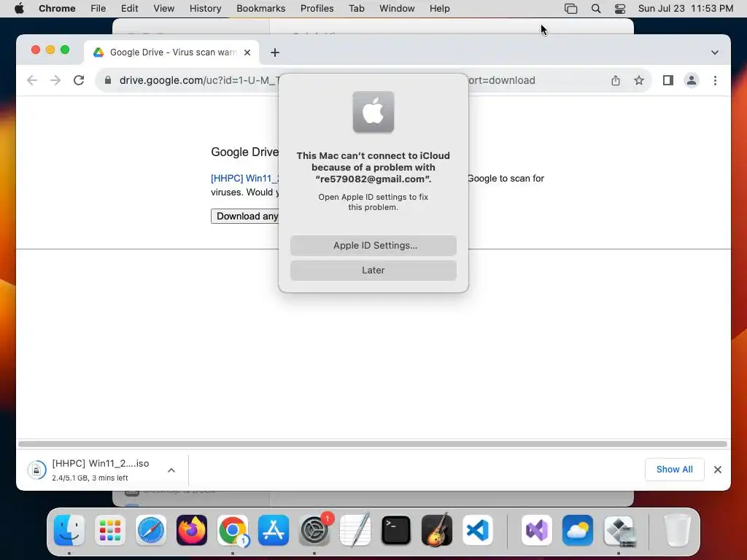
Task: Open the History menu
Action: click(205, 9)
